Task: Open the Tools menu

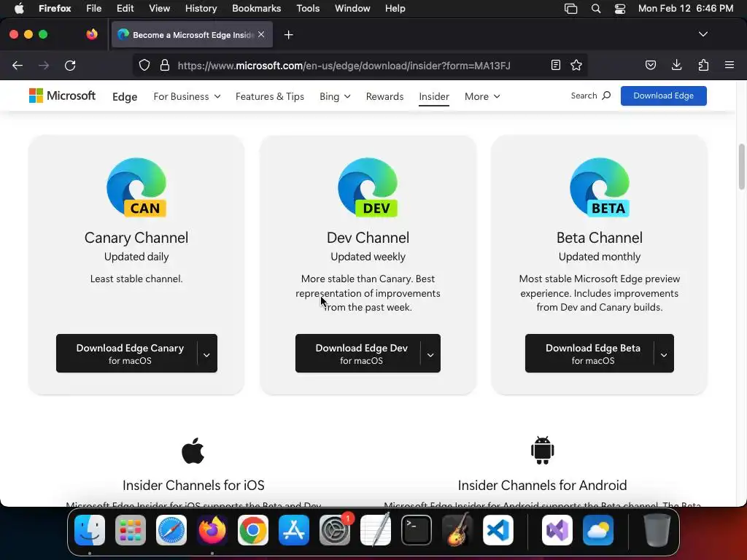Action: click(308, 9)
